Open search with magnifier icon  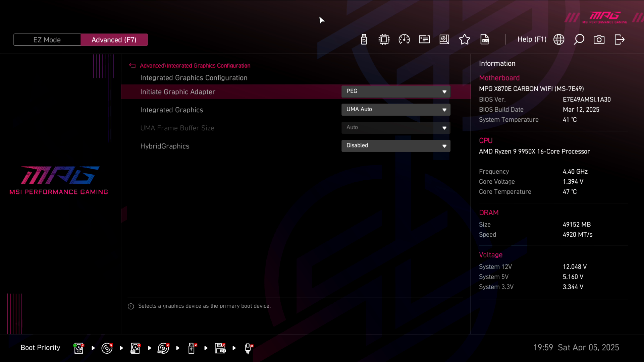click(579, 40)
